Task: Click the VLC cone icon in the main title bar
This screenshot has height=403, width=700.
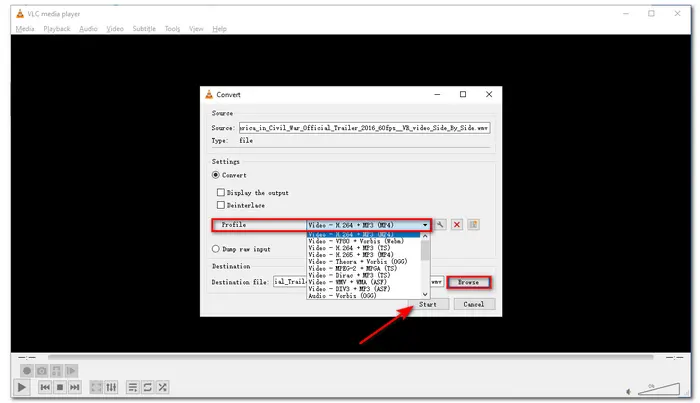Action: (x=20, y=14)
